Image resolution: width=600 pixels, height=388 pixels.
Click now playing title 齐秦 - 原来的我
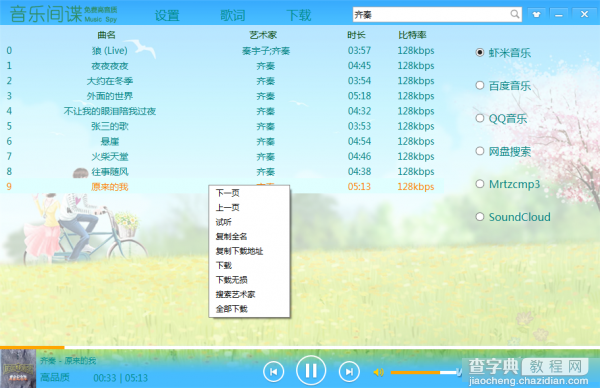point(68,361)
